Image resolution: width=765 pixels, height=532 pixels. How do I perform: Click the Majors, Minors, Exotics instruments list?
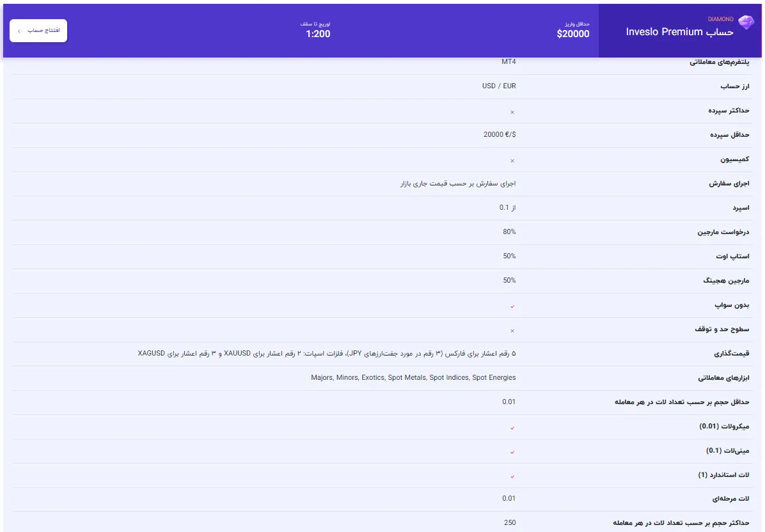click(x=413, y=378)
